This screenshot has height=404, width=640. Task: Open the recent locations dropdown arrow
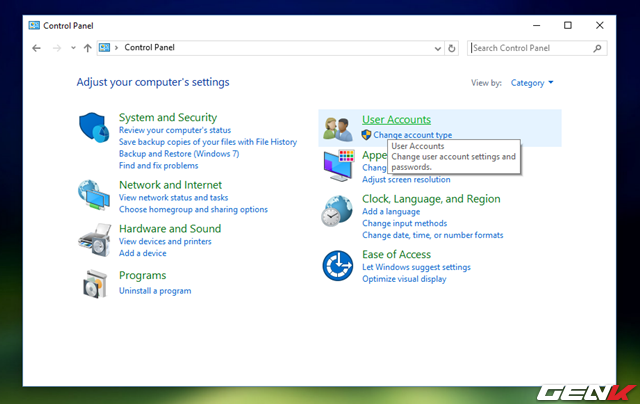[73, 48]
